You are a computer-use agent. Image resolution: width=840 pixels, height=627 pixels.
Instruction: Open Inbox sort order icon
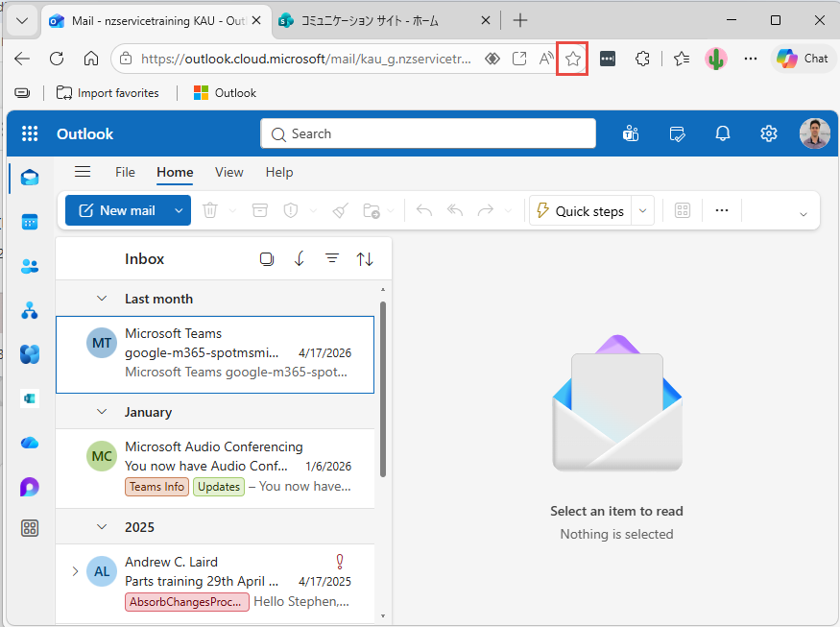365,259
